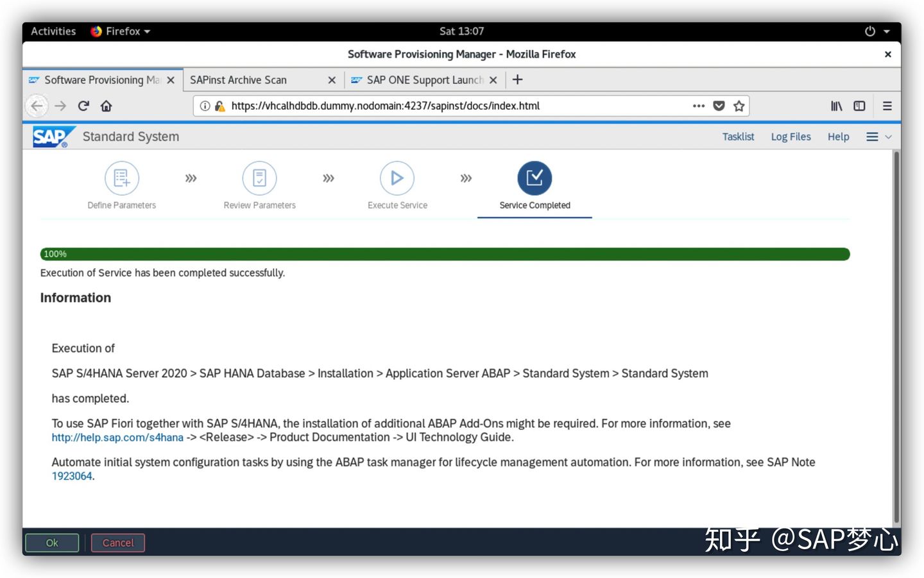Open SAP page hamburger menu dropdown
This screenshot has height=578, width=924.
(x=879, y=137)
